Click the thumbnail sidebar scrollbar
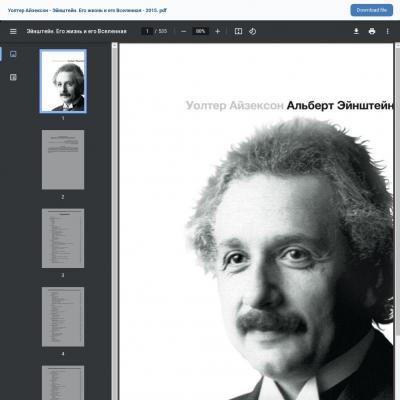 point(114,221)
